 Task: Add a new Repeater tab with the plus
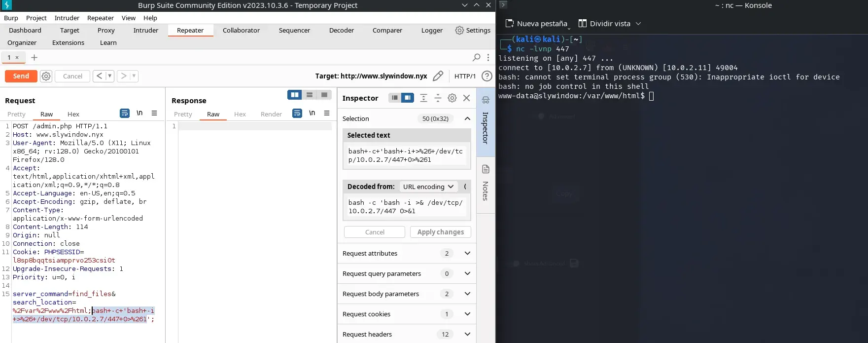coord(34,57)
